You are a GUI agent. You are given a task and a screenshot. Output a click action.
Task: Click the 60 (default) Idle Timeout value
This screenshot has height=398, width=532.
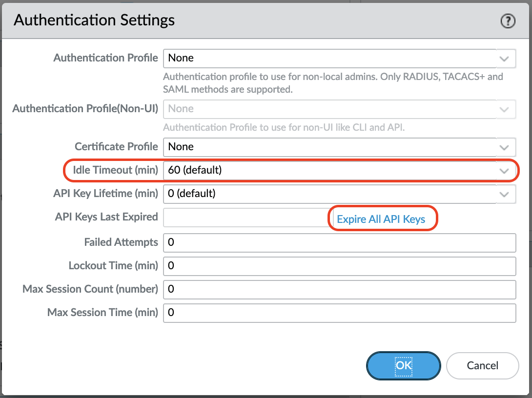click(x=195, y=170)
